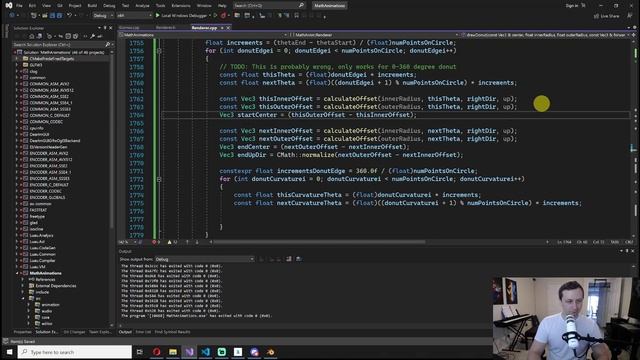Click the Visual Studio Search box
The height and width of the screenshot is (360, 640).
click(x=269, y=6)
